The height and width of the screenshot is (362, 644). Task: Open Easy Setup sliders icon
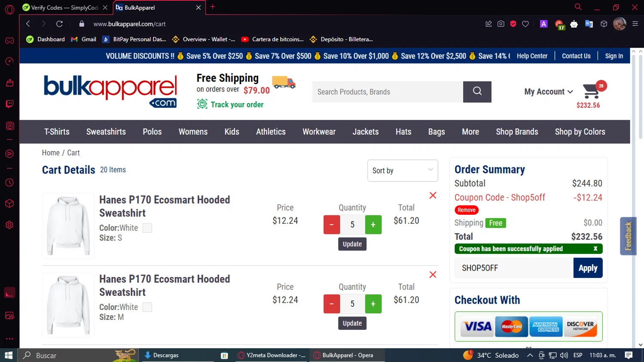635,24
